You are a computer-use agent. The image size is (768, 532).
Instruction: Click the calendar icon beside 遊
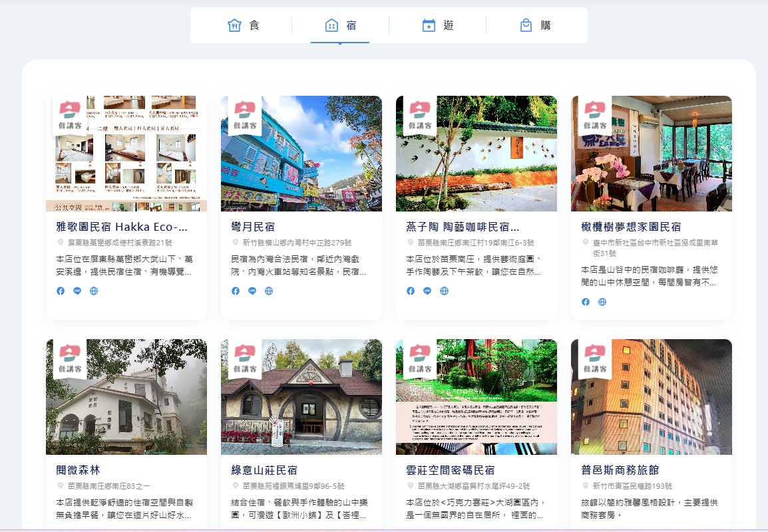click(x=429, y=25)
